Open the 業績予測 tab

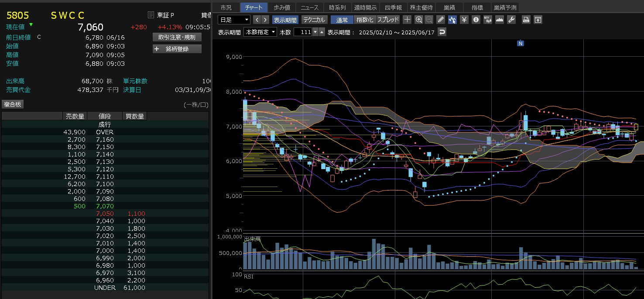505,7
